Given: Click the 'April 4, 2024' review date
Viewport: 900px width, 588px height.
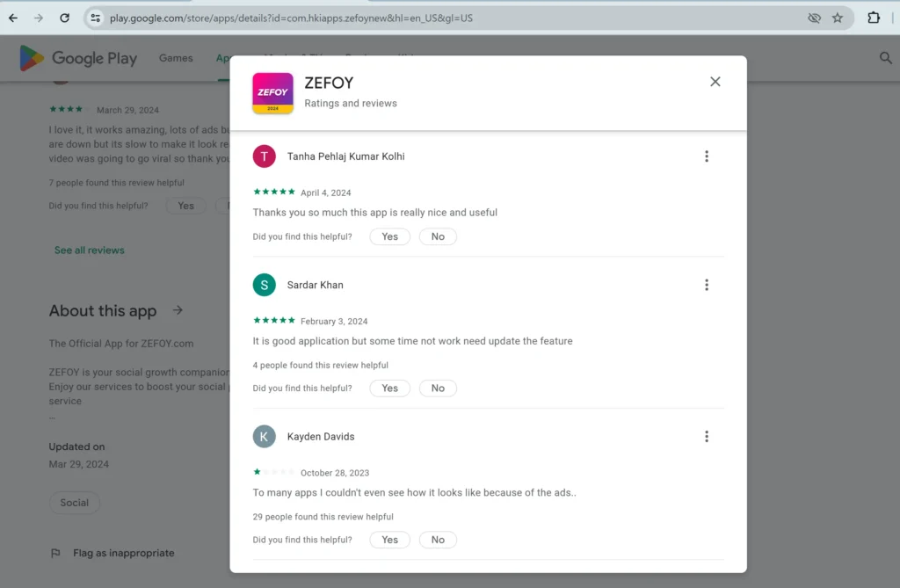Looking at the screenshot, I should [x=325, y=193].
